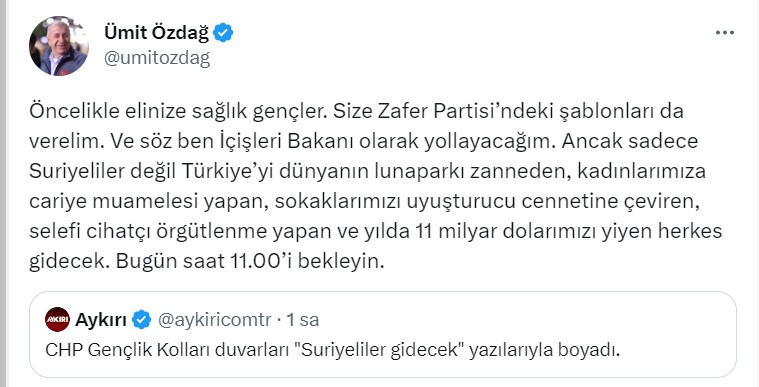Click the gray vertical bar at left edge

[3, 194]
